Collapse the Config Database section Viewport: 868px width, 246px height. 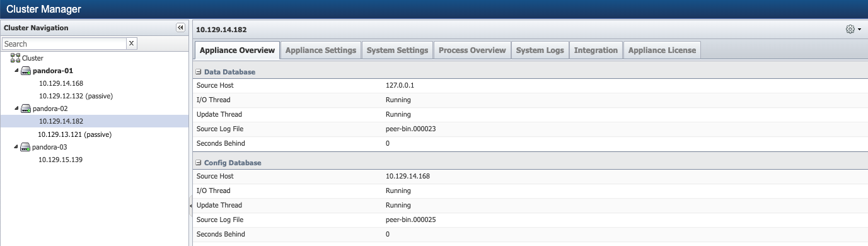pos(199,163)
